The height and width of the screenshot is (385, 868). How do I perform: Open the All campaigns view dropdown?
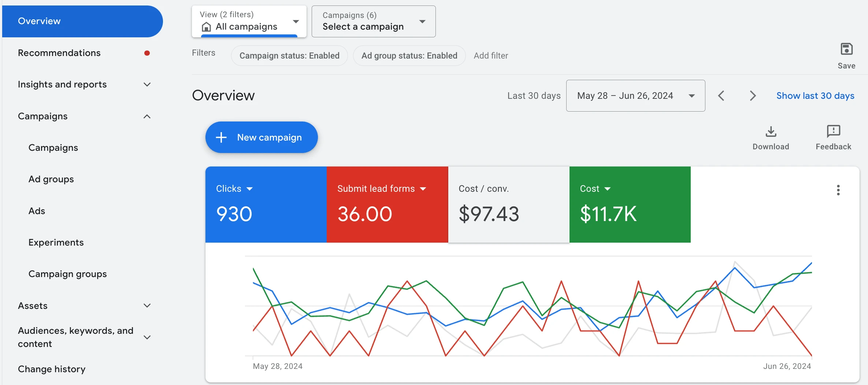click(249, 21)
